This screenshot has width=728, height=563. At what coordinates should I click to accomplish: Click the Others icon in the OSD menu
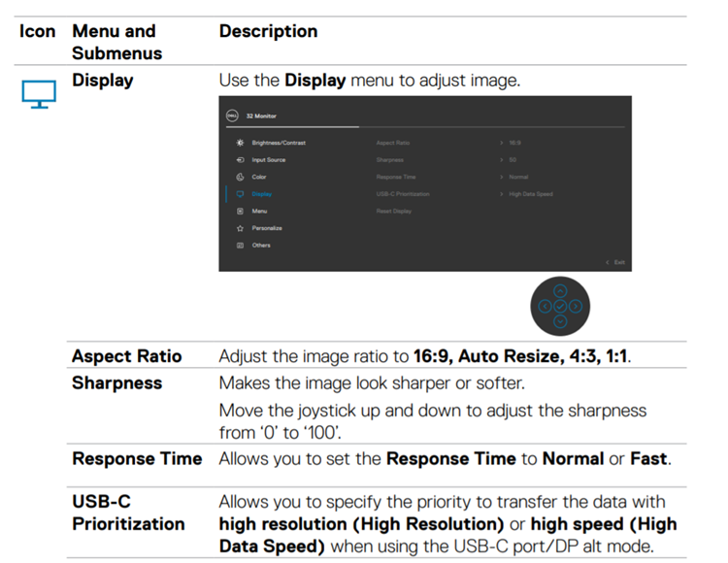[x=240, y=246]
